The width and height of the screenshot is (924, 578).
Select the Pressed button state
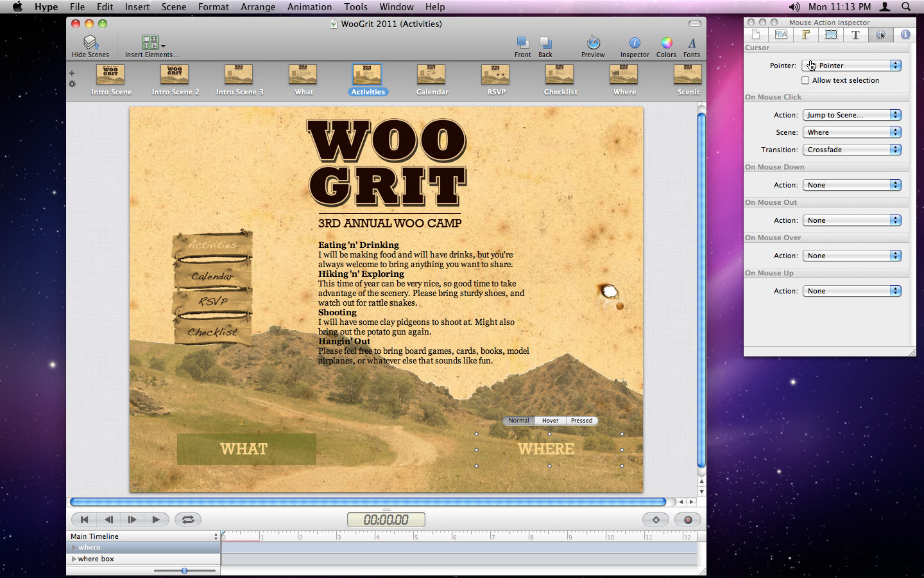click(x=581, y=421)
